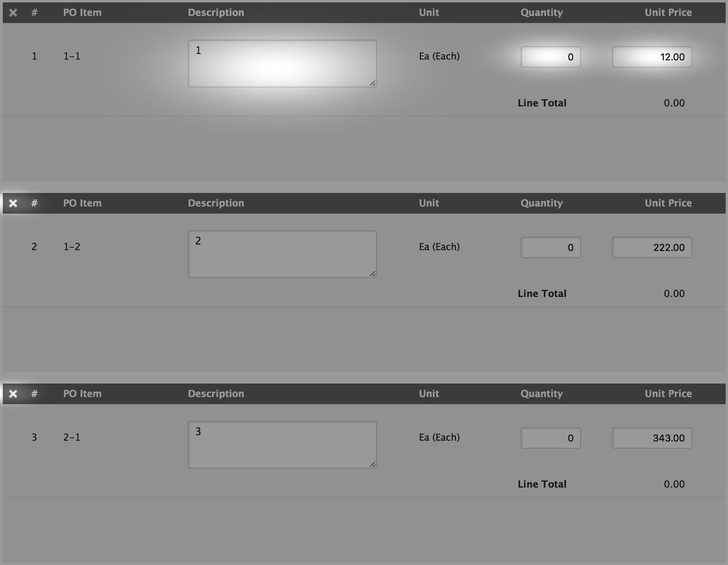Remove line item 1 using its X icon
The height and width of the screenshot is (565, 728).
pyautogui.click(x=13, y=13)
